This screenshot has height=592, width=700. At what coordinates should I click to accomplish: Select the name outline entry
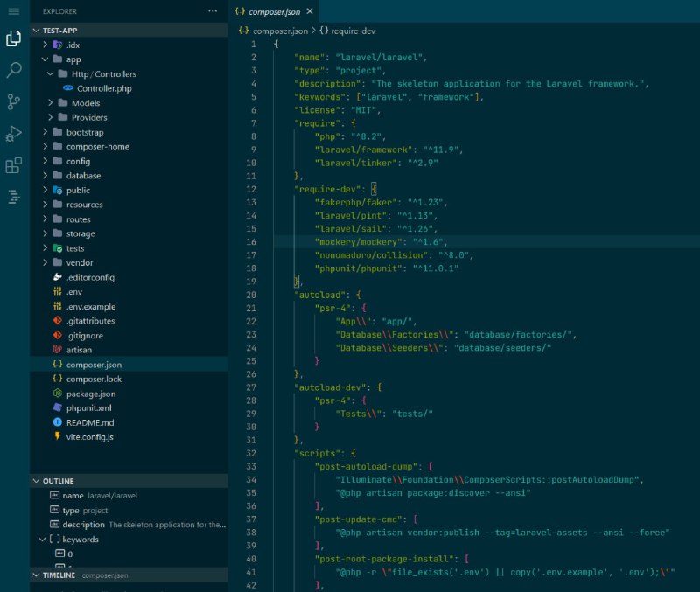[129, 496]
